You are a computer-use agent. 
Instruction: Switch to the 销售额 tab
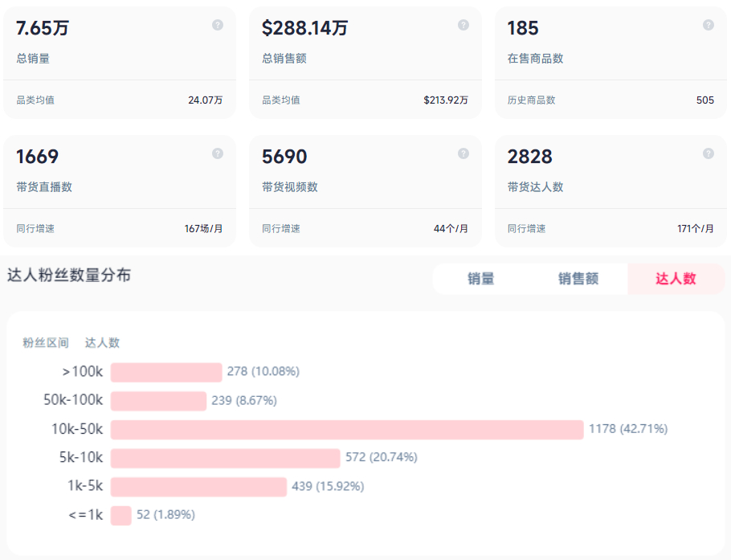click(578, 279)
